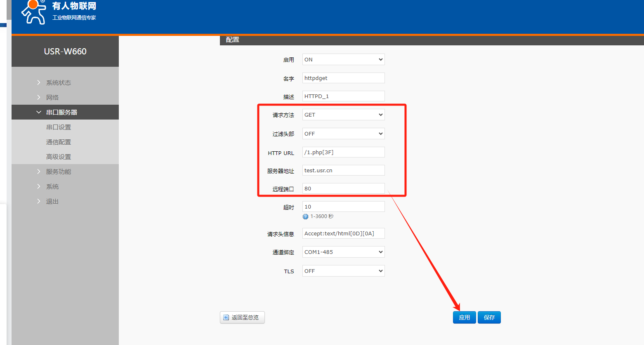The image size is (644, 345).
Task: Open the 通道绑定 COM1-485 dropdown
Action: [343, 252]
